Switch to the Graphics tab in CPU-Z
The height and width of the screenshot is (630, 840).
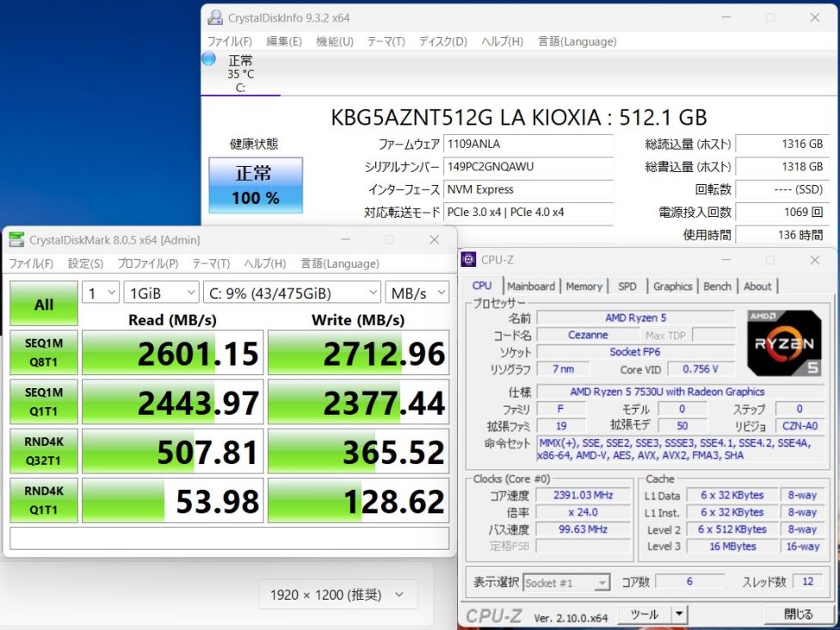[673, 286]
